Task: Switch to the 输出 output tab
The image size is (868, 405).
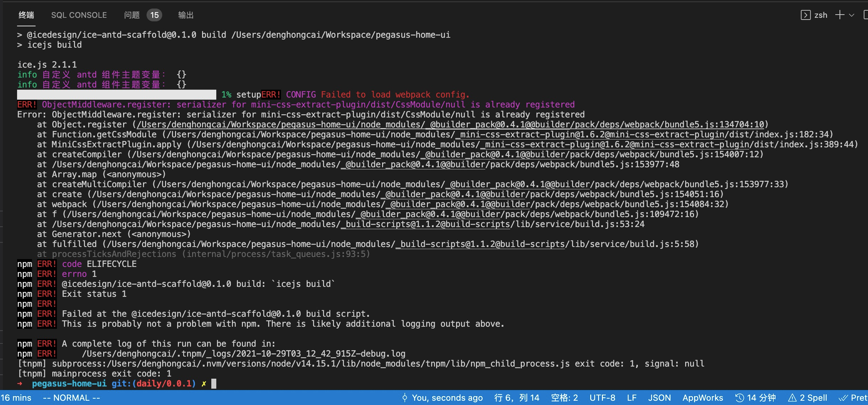Action: [x=186, y=15]
